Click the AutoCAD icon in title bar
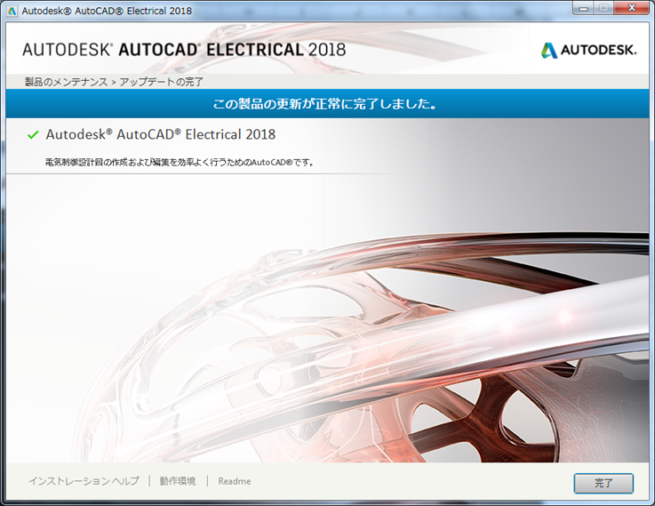 click(x=12, y=11)
